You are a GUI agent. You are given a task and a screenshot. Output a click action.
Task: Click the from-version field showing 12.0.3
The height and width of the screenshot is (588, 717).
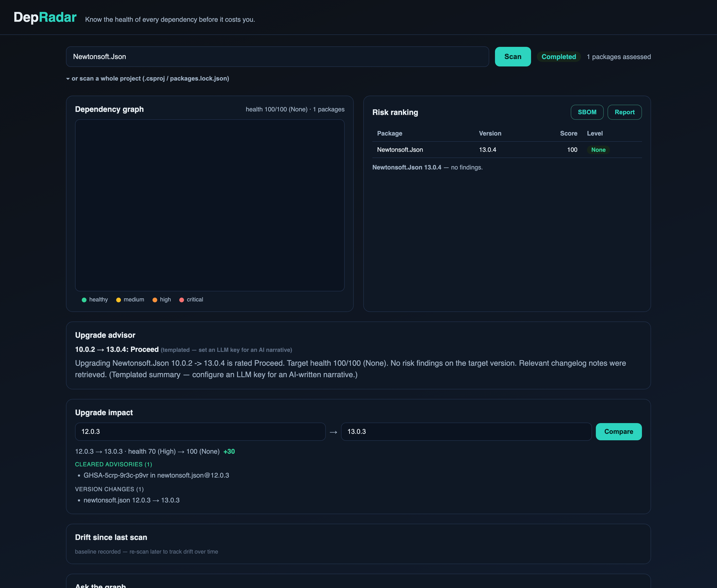(200, 432)
